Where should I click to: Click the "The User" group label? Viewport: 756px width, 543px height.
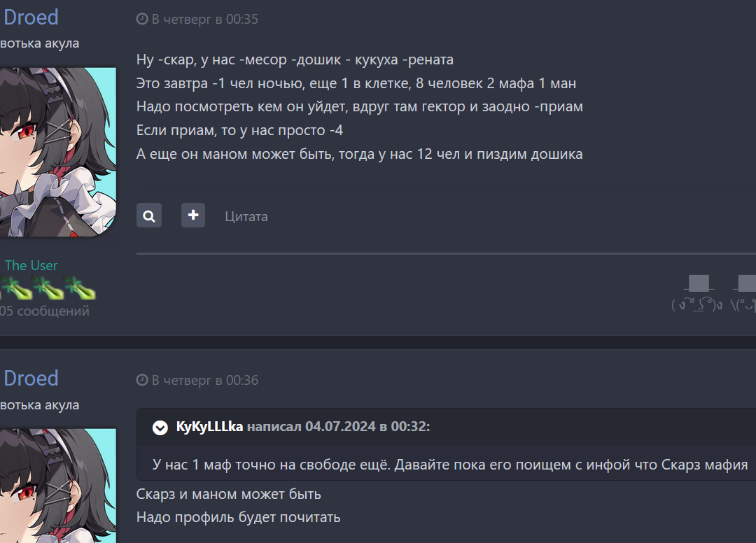coord(31,265)
